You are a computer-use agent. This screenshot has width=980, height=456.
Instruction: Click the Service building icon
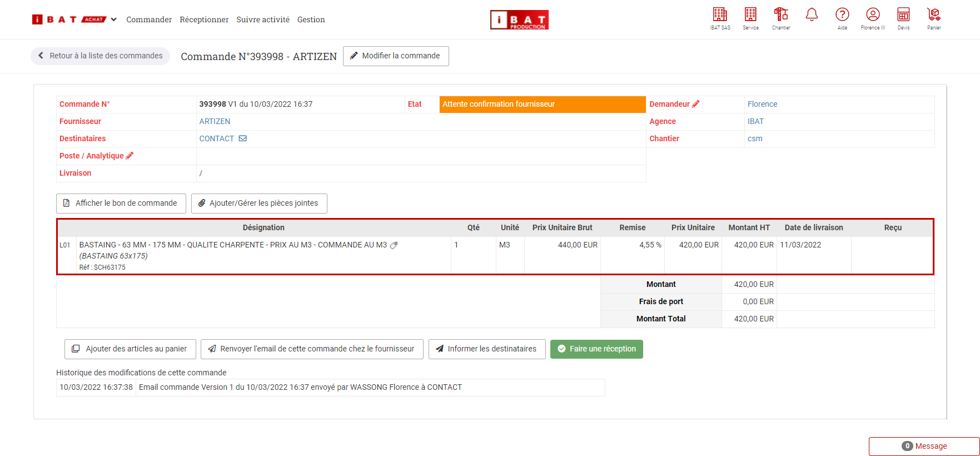point(750,15)
